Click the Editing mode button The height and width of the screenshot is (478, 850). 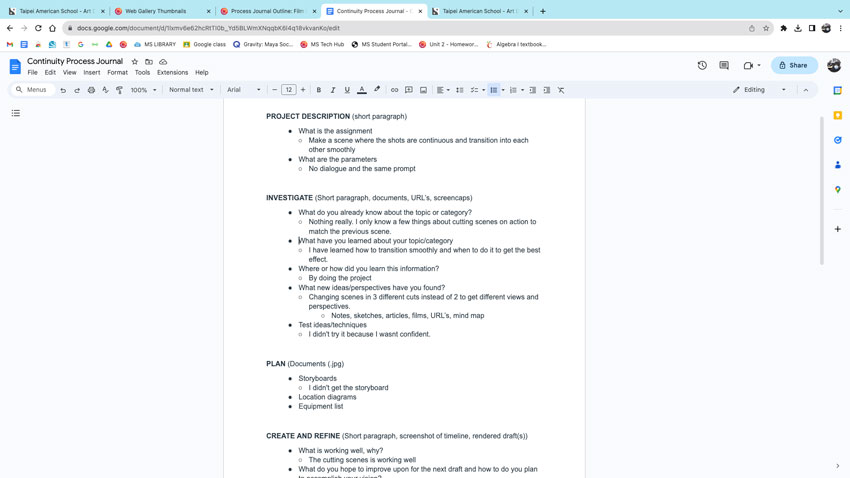(760, 90)
